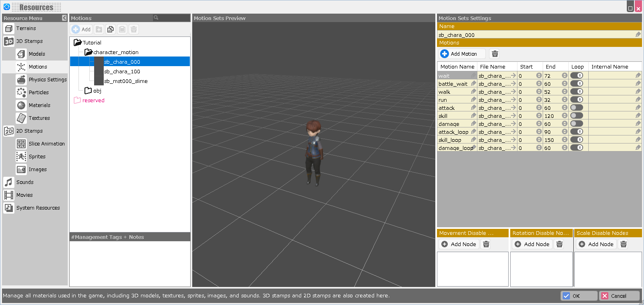
Task: Open Materials in the Resource Menu
Action: [39, 105]
